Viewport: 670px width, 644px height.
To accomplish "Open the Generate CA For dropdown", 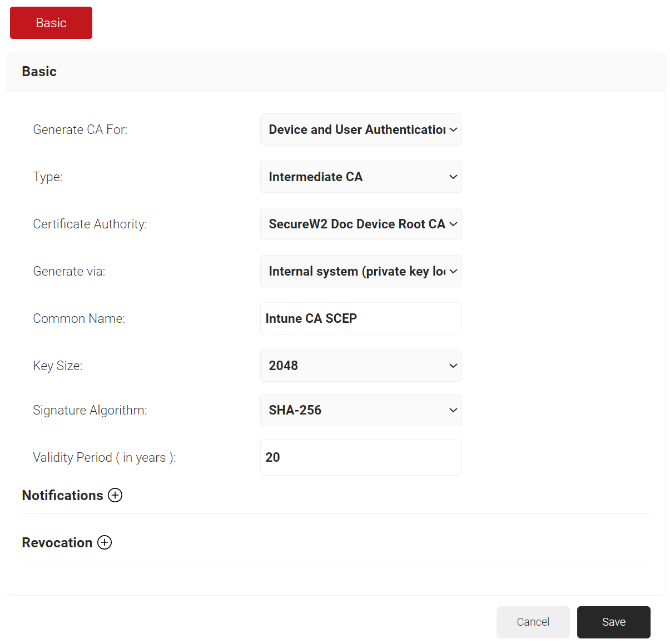I will click(361, 129).
